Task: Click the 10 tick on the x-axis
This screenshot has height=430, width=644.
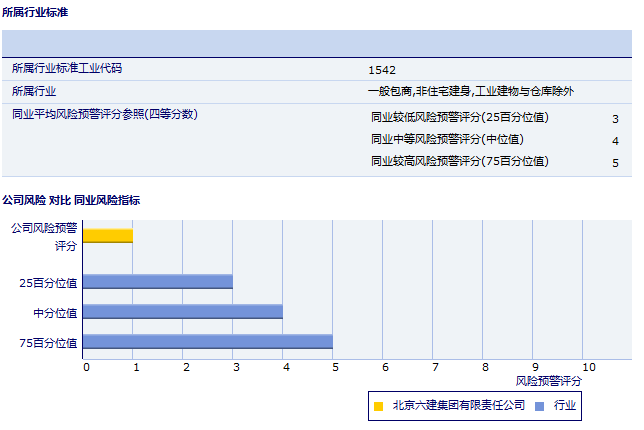Action: 588,367
